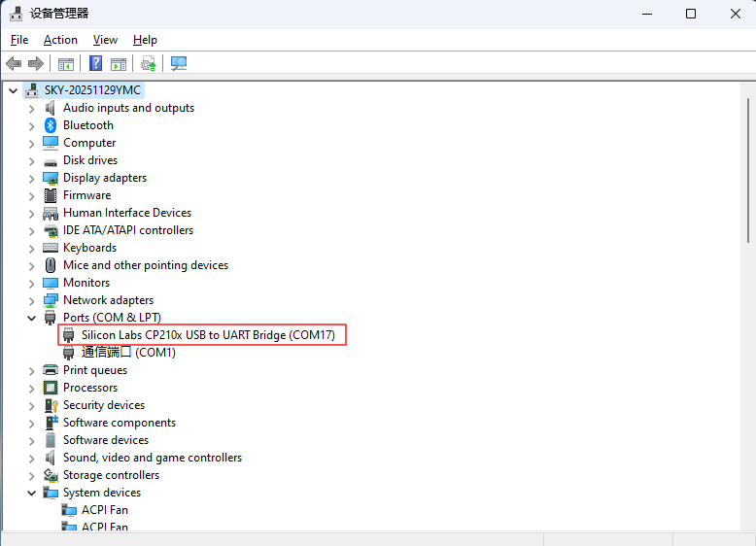The image size is (756, 546).
Task: Click the Silicon Labs CP210x port icon
Action: click(69, 335)
